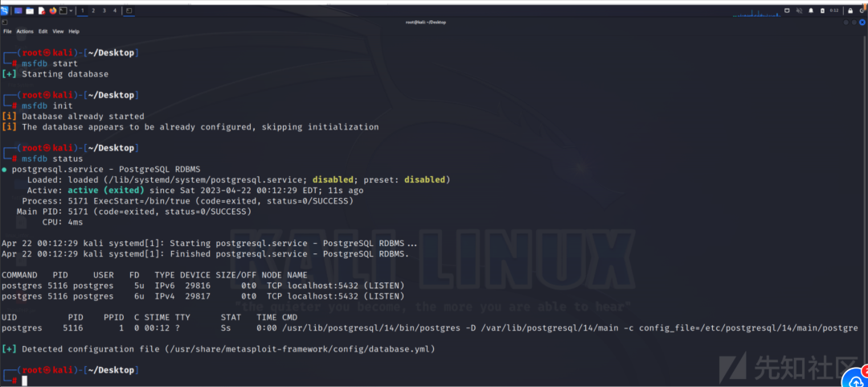This screenshot has height=387, width=868.
Task: Click 'Finished postgresql.service' log line
Action: (206, 254)
